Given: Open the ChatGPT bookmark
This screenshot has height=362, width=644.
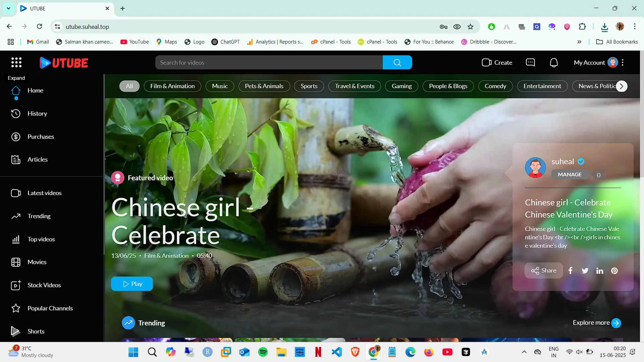Looking at the screenshot, I should click(x=225, y=42).
